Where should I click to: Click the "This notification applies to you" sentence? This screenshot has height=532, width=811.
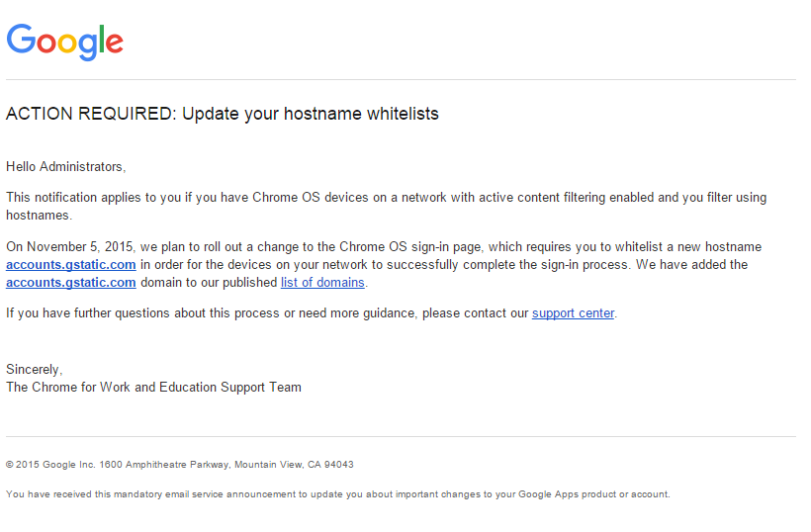[387, 206]
